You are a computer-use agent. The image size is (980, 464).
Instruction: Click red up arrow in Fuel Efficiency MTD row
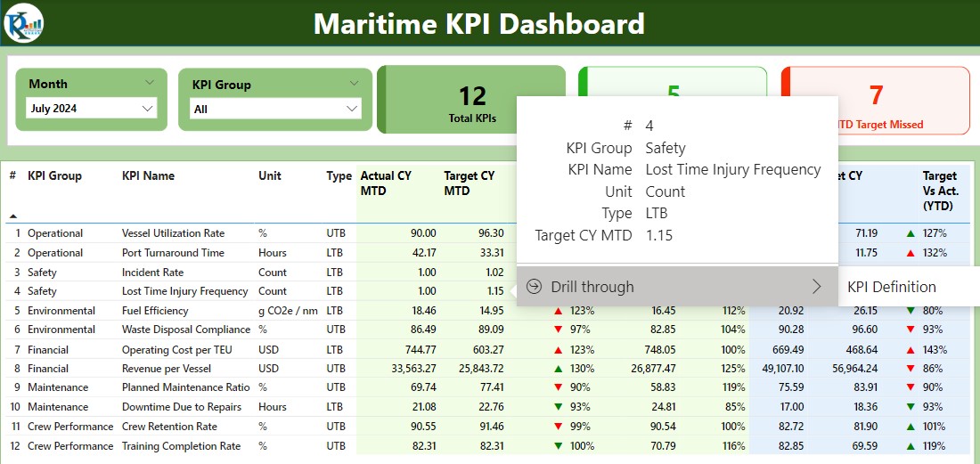point(558,311)
